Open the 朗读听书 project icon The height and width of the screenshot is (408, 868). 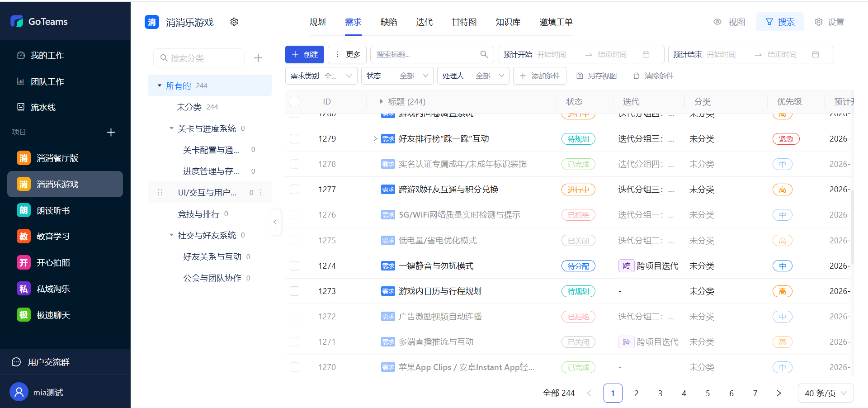(x=24, y=210)
